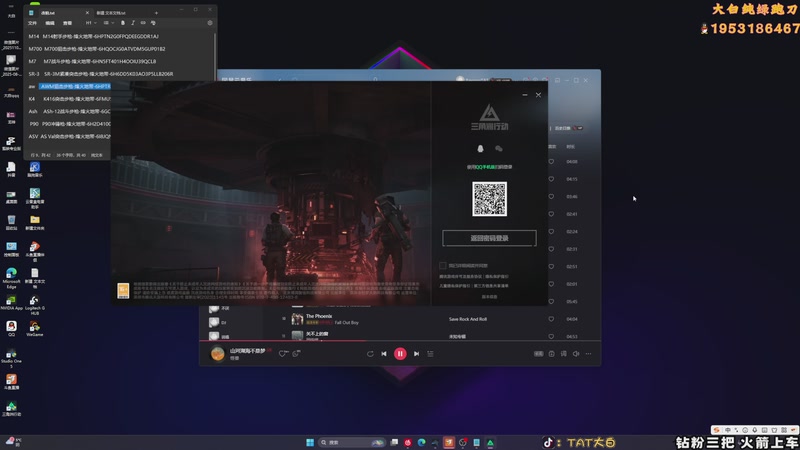Toggle italic formatting in Notepad
Image resolution: width=800 pixels, height=450 pixels.
[133, 23]
